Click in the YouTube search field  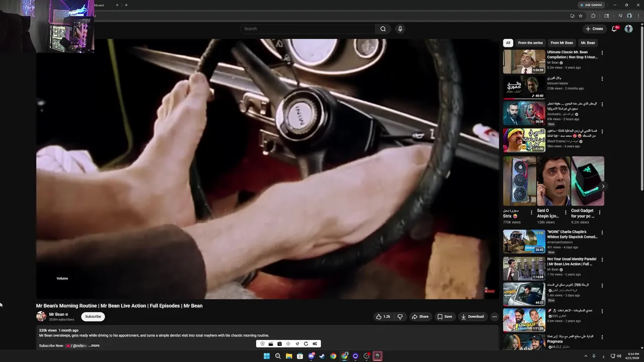[308, 29]
